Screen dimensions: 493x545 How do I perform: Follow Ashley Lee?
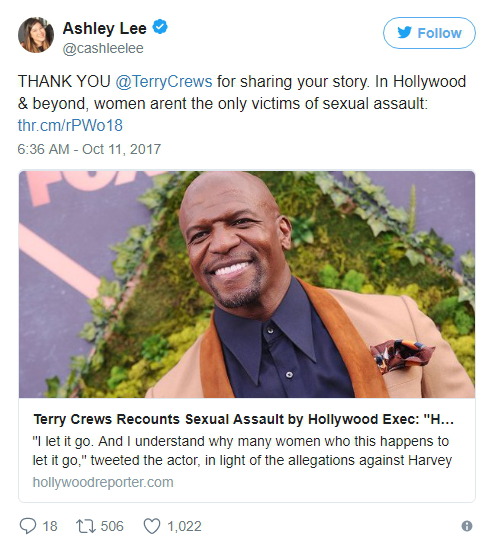point(429,33)
